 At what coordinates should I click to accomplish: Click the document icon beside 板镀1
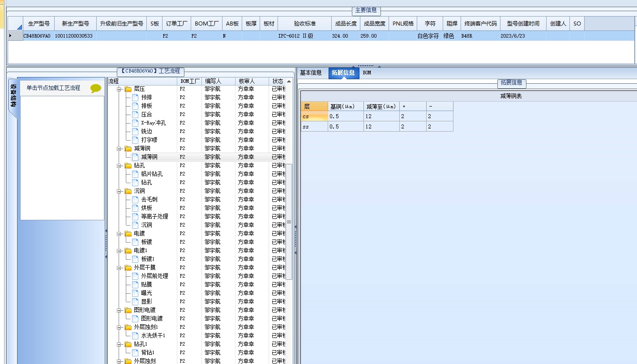point(135,259)
